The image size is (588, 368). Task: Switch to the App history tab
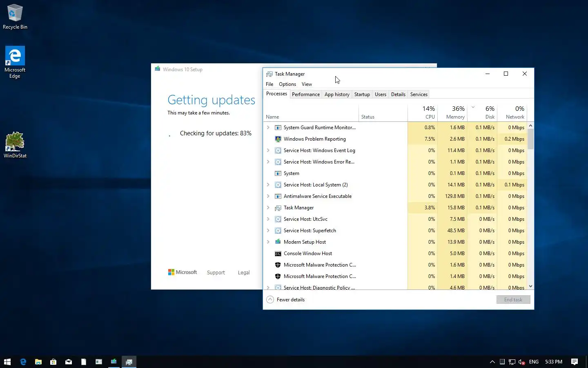[x=337, y=94]
